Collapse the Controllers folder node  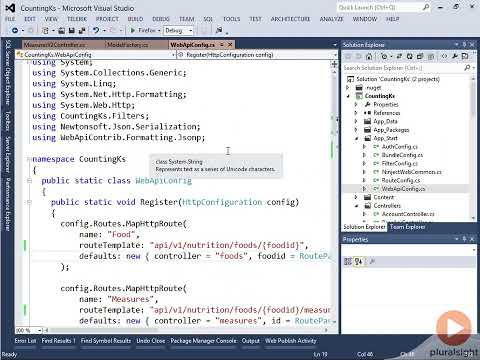tap(356, 206)
